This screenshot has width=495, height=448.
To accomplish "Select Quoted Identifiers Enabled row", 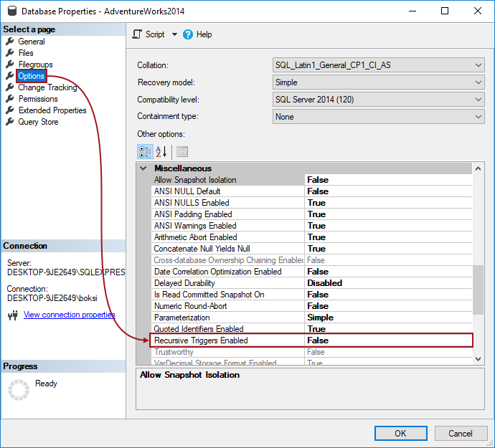I will (311, 329).
